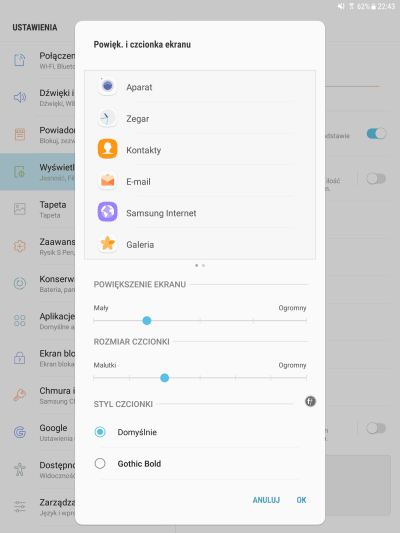The image size is (400, 533).
Task: Tap the orange Kontakty icon
Action: tap(107, 149)
